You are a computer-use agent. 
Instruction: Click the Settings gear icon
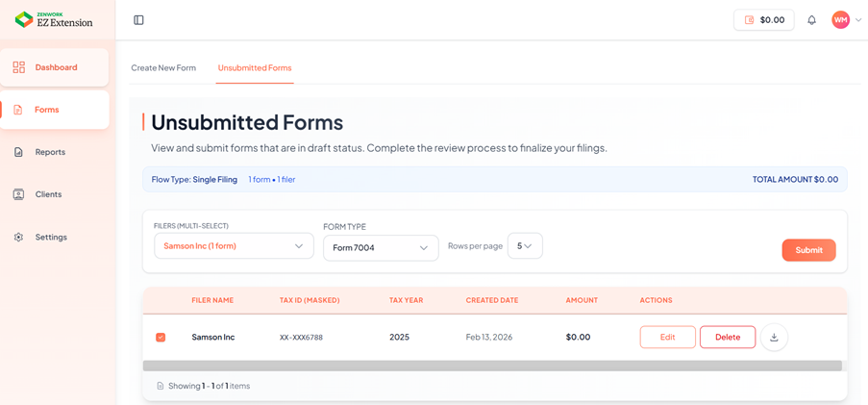point(18,237)
